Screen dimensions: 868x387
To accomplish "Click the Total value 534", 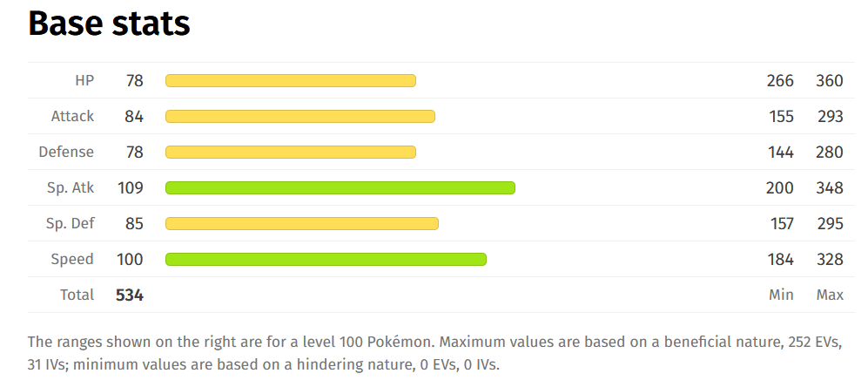I will [x=130, y=295].
